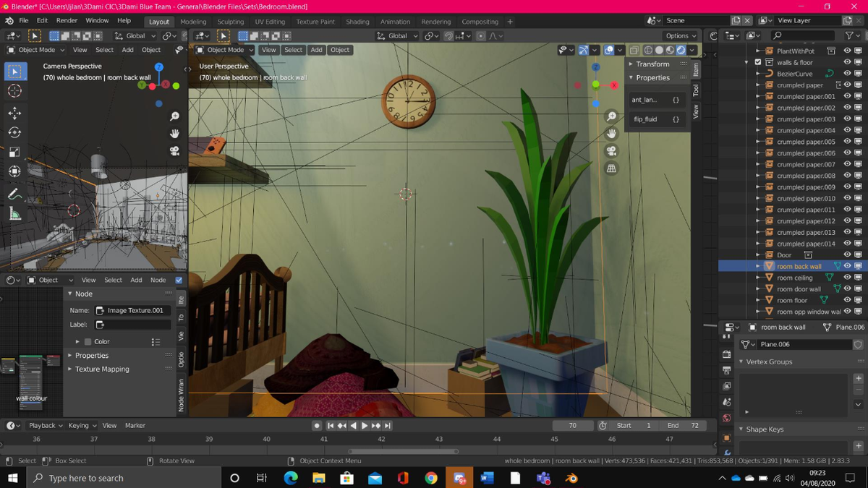The width and height of the screenshot is (868, 488).
Task: Click zoom icon in User Perspective viewport
Action: click(x=611, y=116)
